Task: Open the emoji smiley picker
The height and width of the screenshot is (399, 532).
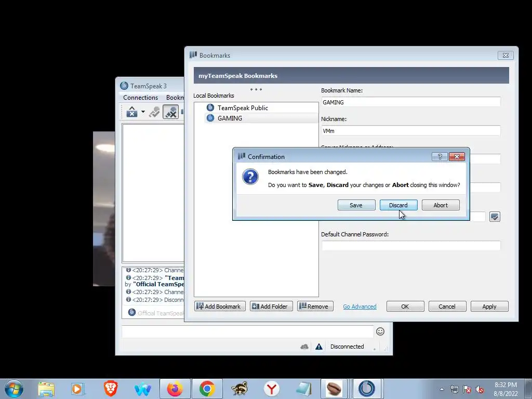Action: 380,331
